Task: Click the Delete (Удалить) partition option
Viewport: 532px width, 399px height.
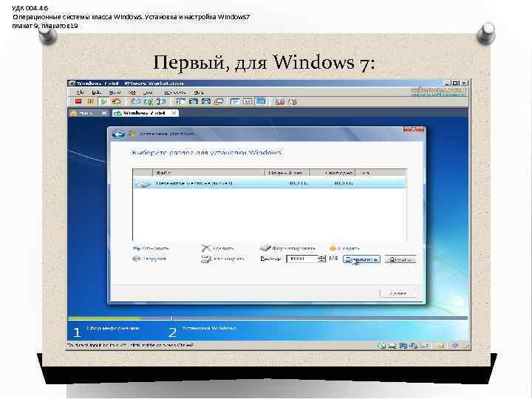Action: [218, 249]
